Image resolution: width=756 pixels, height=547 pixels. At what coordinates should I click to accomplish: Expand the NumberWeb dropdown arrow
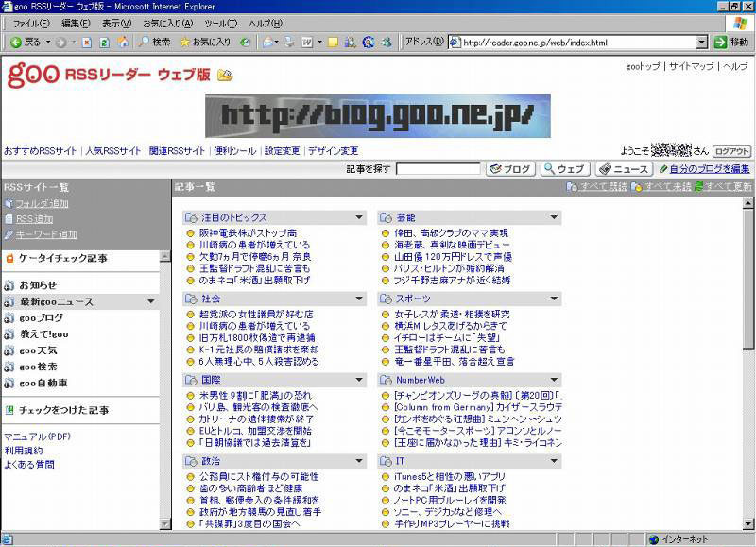[x=554, y=380]
